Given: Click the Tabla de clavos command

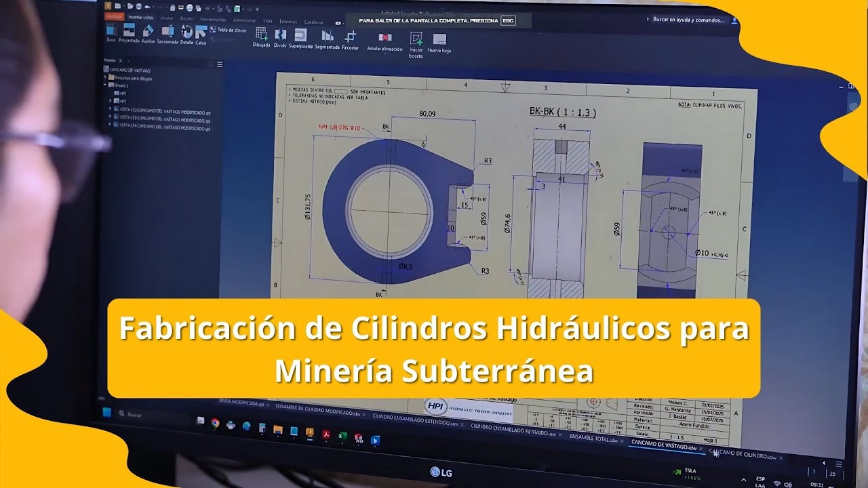Looking at the screenshot, I should click(x=228, y=30).
